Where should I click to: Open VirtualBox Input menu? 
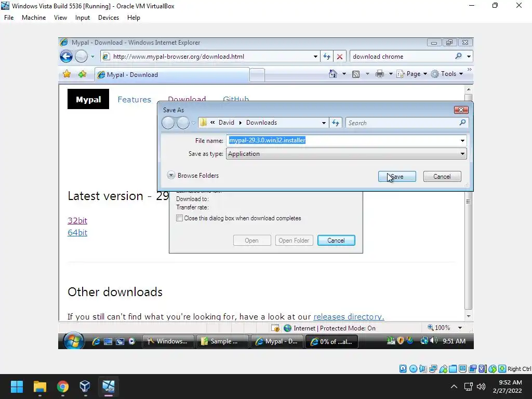click(83, 18)
